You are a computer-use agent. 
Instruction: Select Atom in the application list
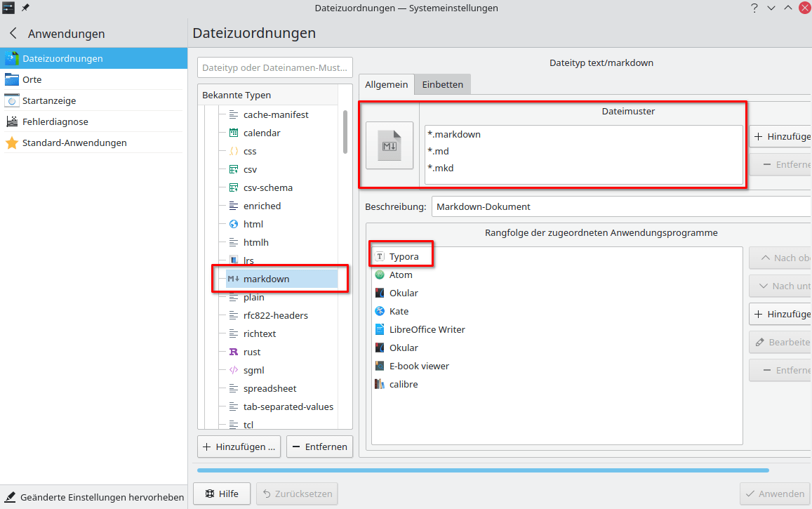(401, 275)
